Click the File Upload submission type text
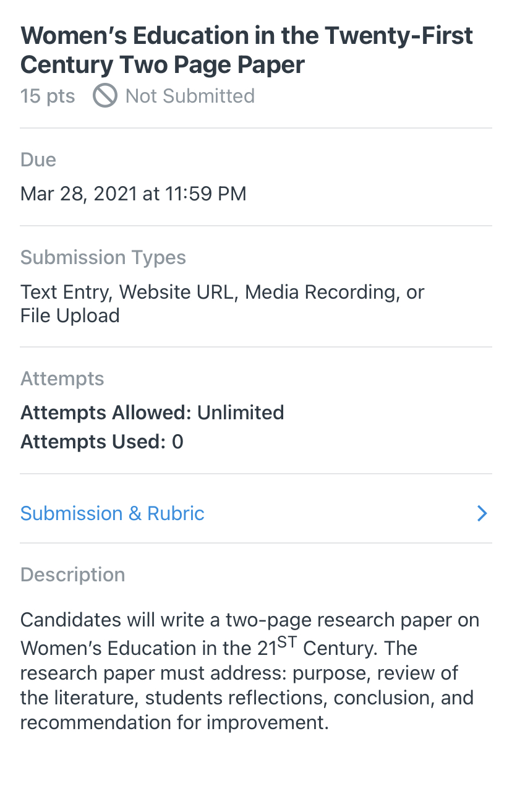This screenshot has height=812, width=512. pos(70,315)
